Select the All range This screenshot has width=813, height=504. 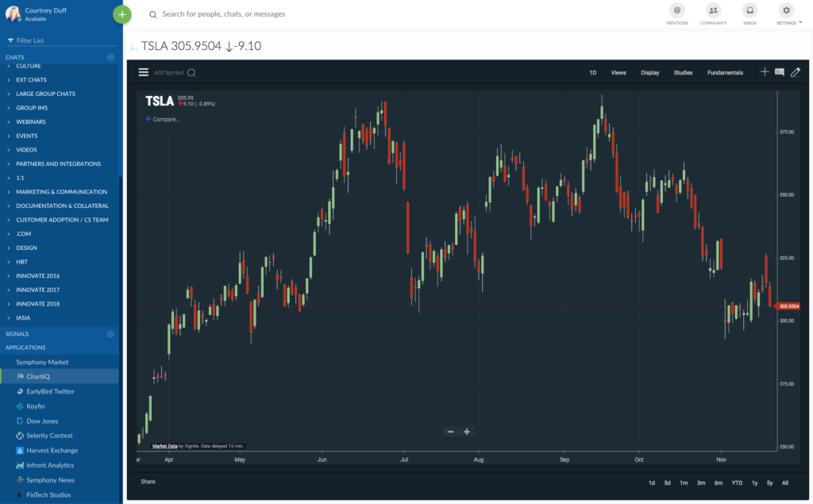[x=785, y=483]
